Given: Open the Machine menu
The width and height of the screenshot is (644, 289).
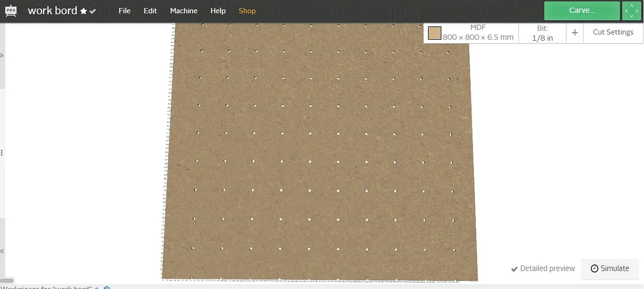Looking at the screenshot, I should (184, 11).
